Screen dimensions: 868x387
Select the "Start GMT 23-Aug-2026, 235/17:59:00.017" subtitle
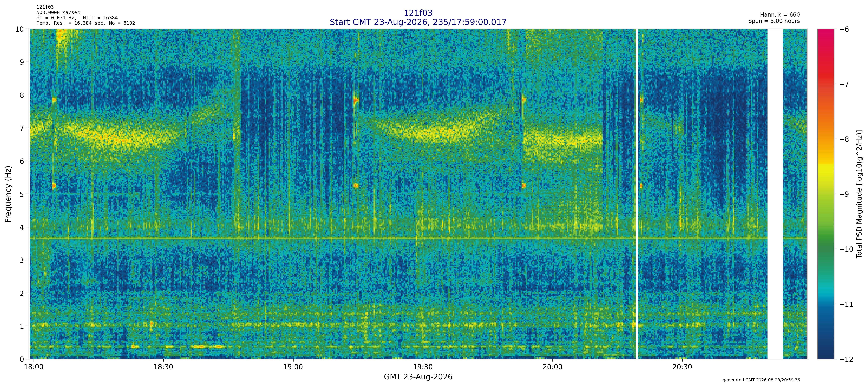pos(418,22)
